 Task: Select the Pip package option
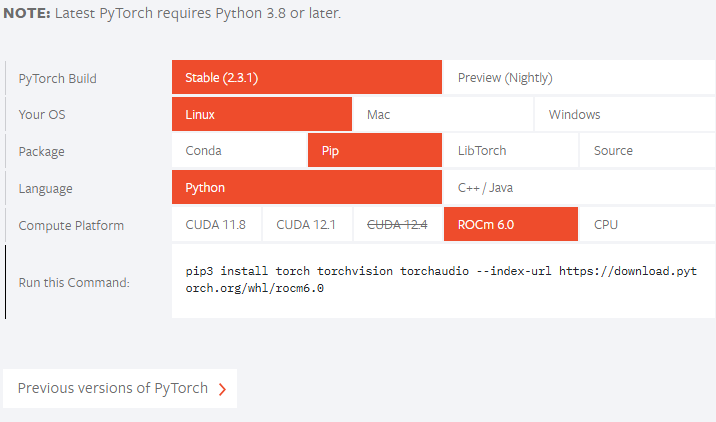click(375, 151)
